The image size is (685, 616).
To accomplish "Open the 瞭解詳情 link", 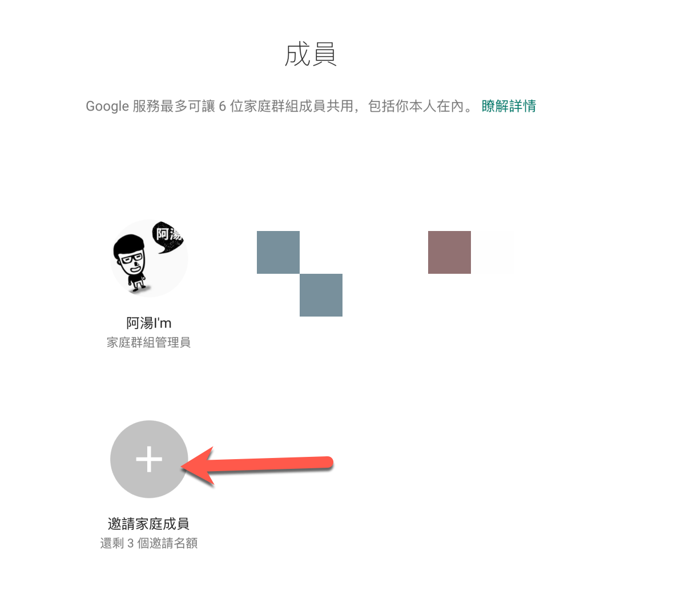I will tap(509, 106).
